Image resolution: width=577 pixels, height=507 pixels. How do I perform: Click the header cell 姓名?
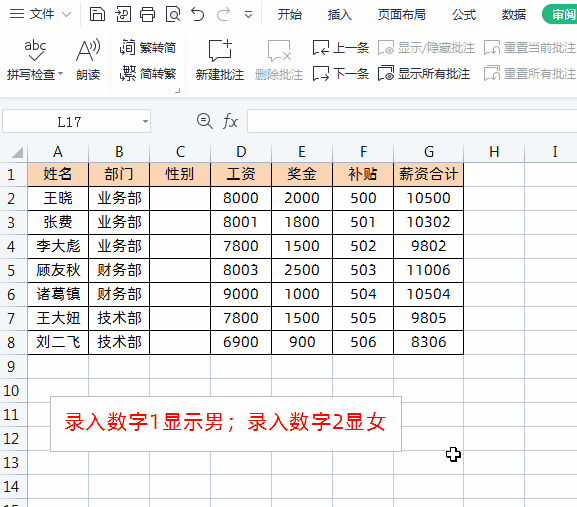[58, 174]
